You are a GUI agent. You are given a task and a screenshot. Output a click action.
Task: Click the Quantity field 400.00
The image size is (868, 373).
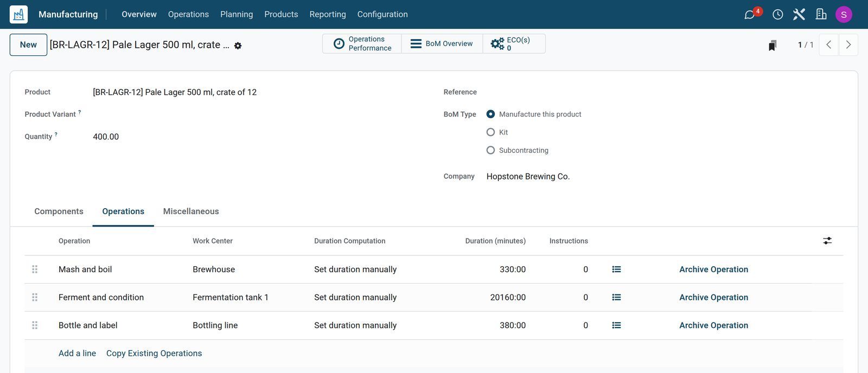[x=106, y=137]
